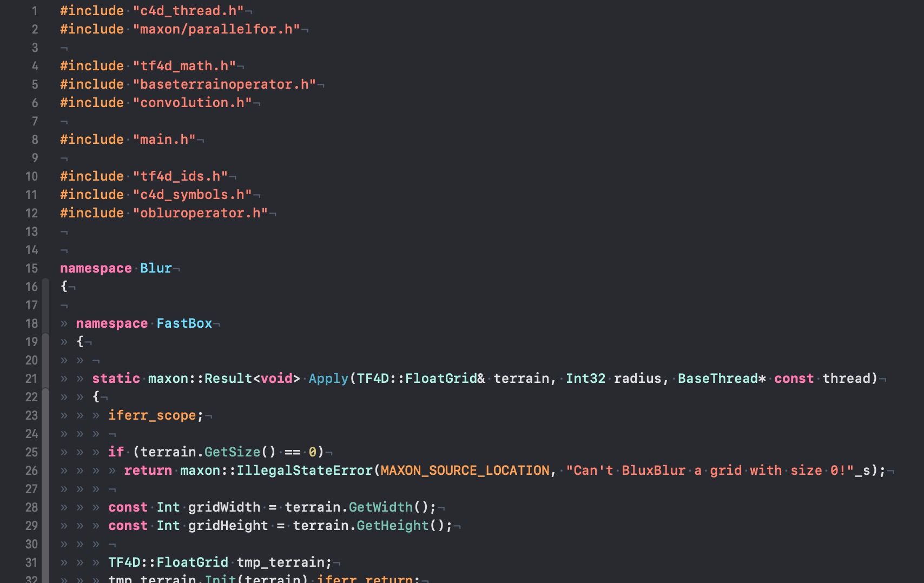Click the GetHeight() call
The image size is (924, 583).
coord(401,526)
